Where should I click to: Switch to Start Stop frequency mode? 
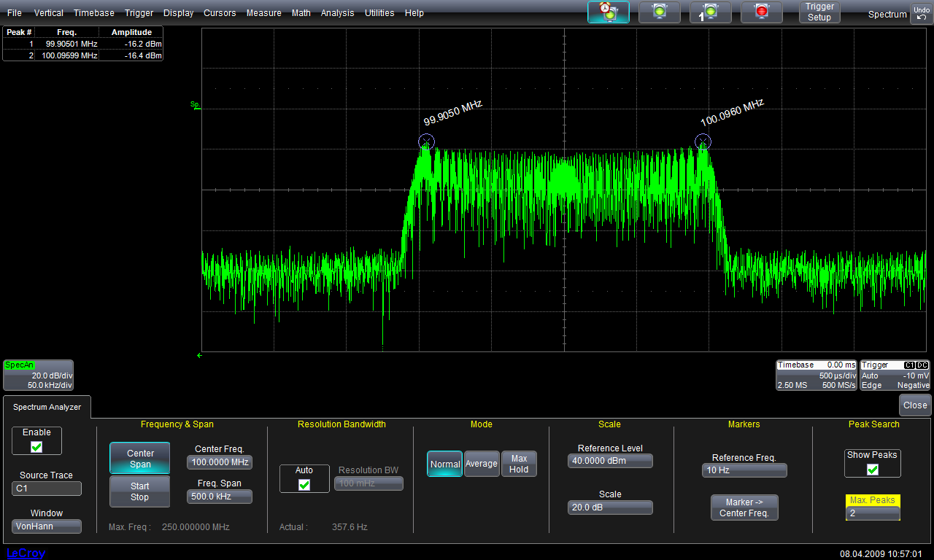[139, 491]
